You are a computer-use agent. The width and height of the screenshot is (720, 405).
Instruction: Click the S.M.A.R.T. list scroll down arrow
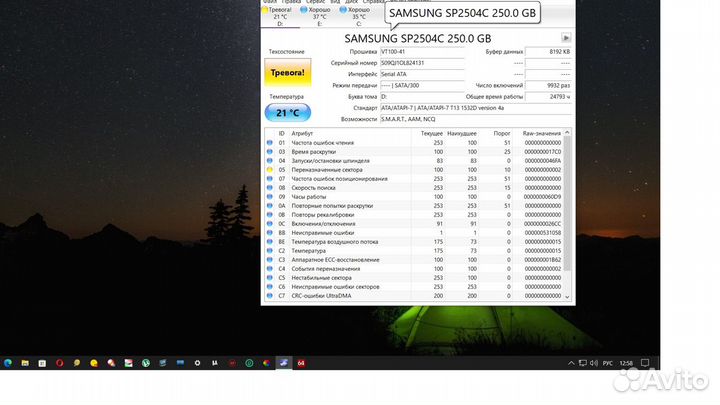tap(567, 297)
